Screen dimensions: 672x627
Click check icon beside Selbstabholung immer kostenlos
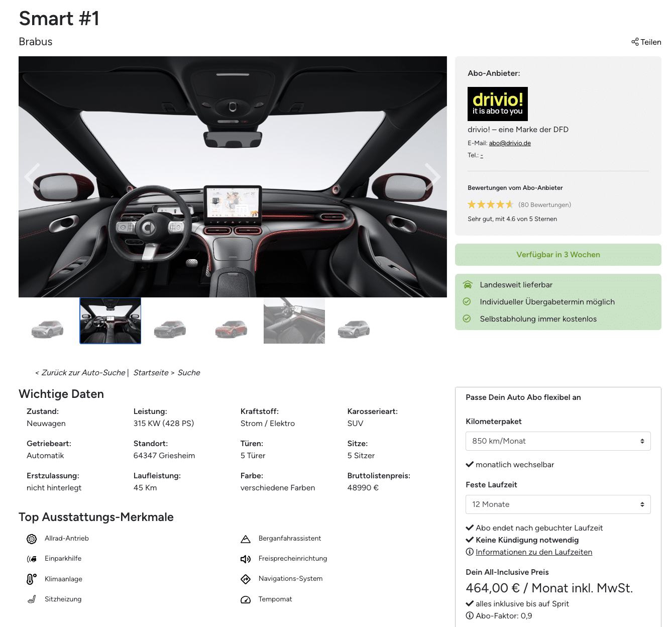tap(467, 319)
